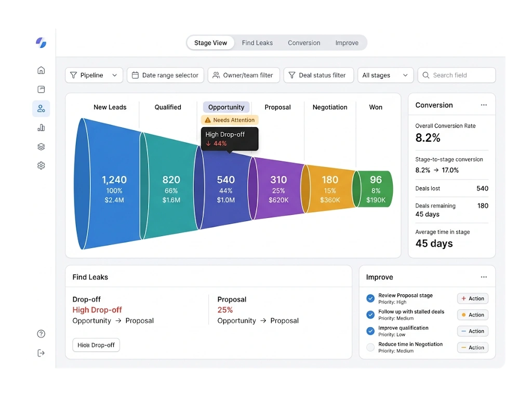Click Action button for Reduce time in Negotiation
532x397 pixels.
[x=473, y=348]
